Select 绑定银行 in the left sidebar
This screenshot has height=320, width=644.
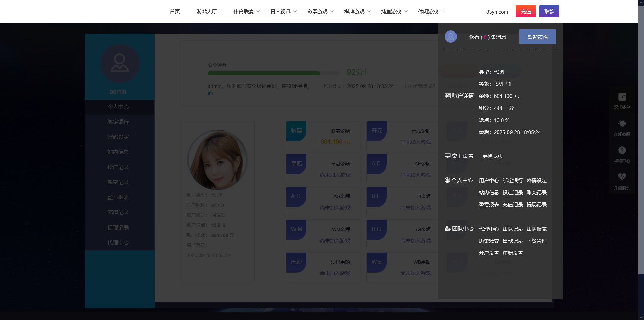118,122
